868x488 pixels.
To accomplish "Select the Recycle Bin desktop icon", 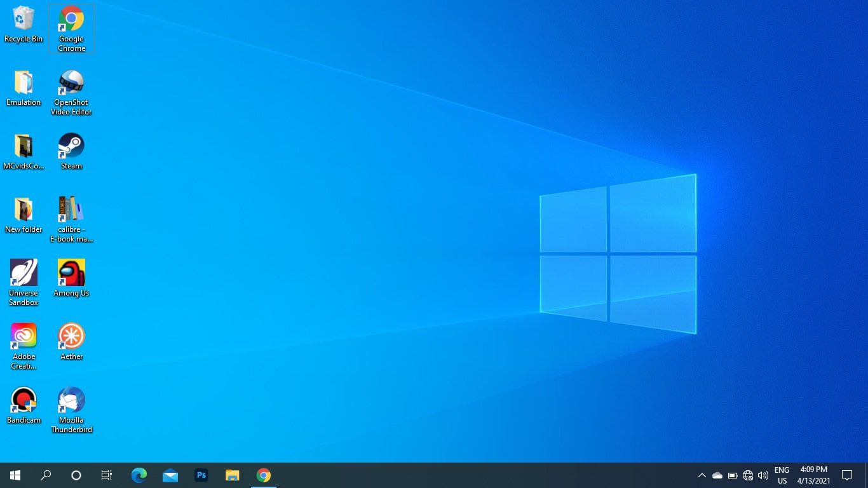I will (x=24, y=25).
